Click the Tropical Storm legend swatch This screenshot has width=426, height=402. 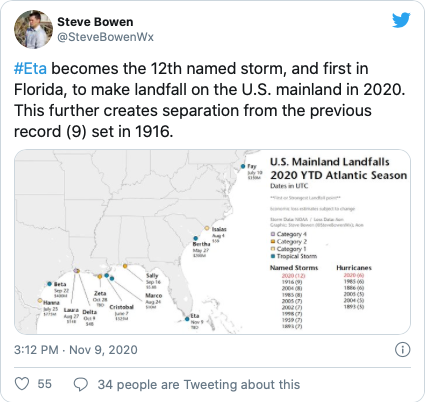pyautogui.click(x=273, y=256)
